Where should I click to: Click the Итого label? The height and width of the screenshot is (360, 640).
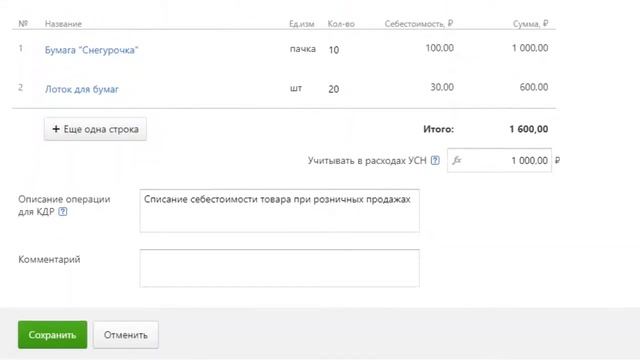point(438,129)
